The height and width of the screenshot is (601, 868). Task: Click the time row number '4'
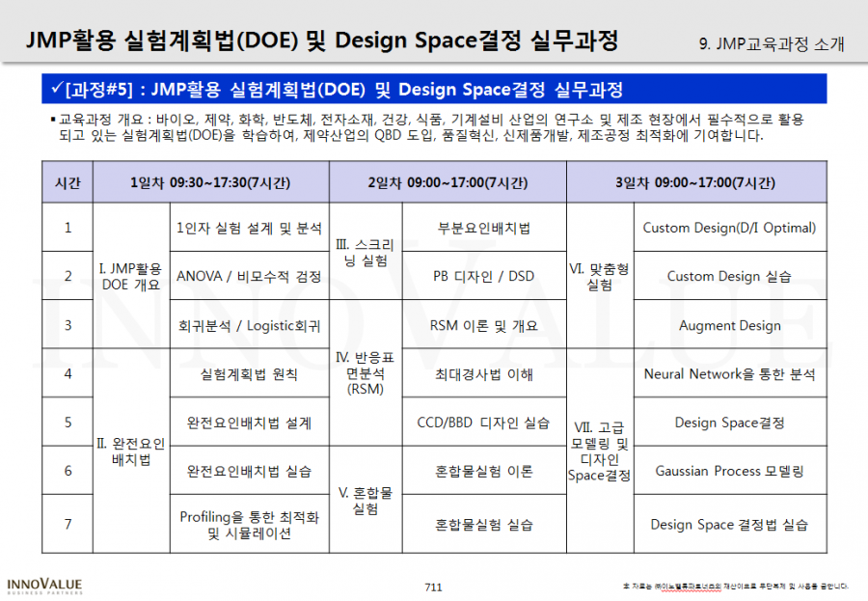pos(68,373)
